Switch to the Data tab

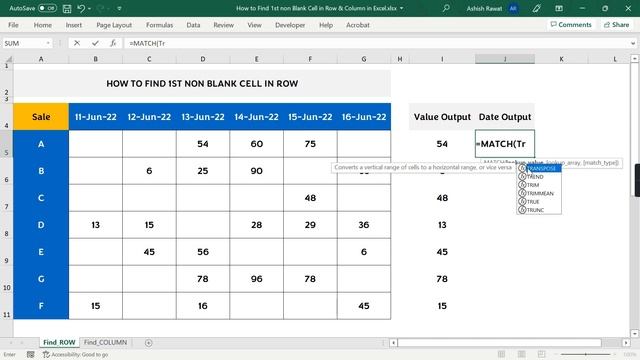[x=193, y=25]
